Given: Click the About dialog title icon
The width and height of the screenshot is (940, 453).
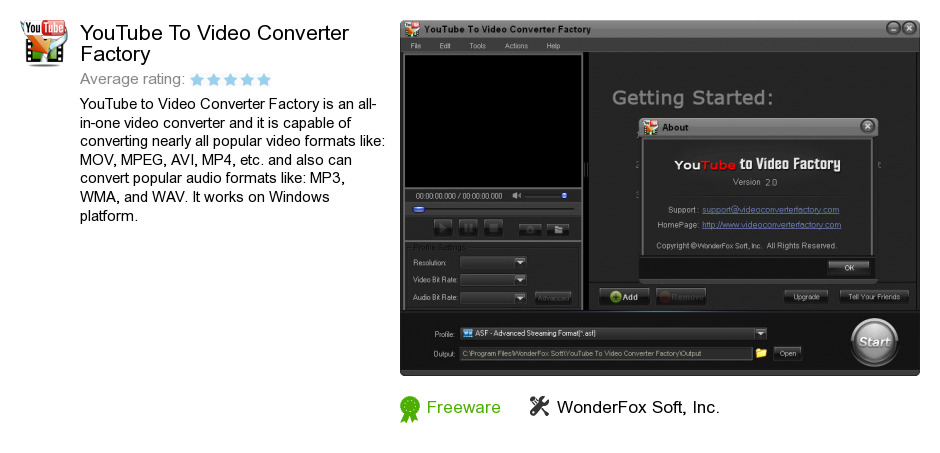Looking at the screenshot, I should click(x=650, y=127).
